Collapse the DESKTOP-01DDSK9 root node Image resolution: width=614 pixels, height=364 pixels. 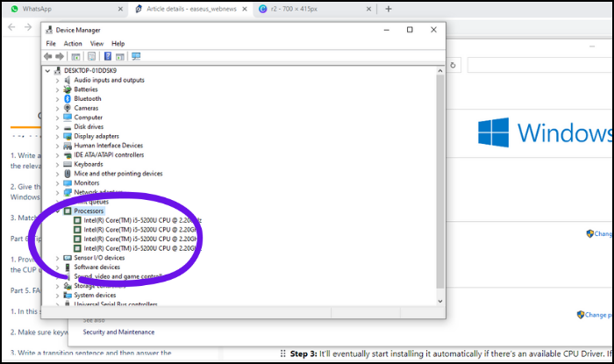(x=47, y=71)
